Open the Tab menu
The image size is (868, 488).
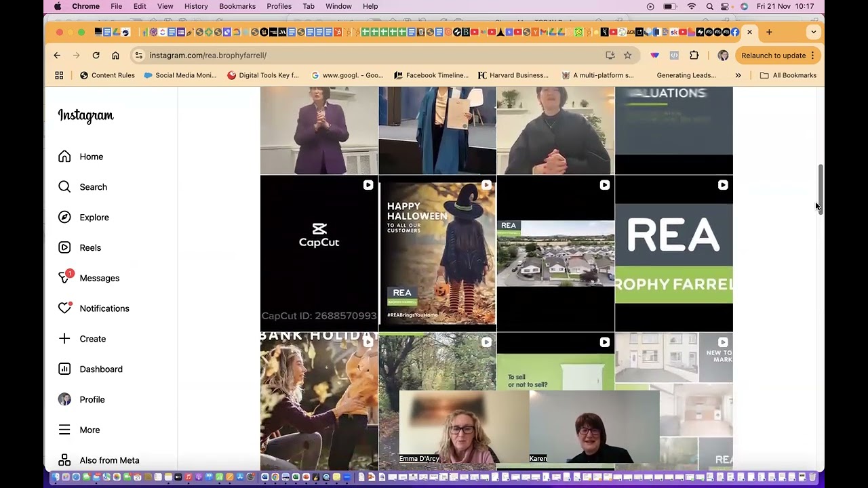coord(308,6)
